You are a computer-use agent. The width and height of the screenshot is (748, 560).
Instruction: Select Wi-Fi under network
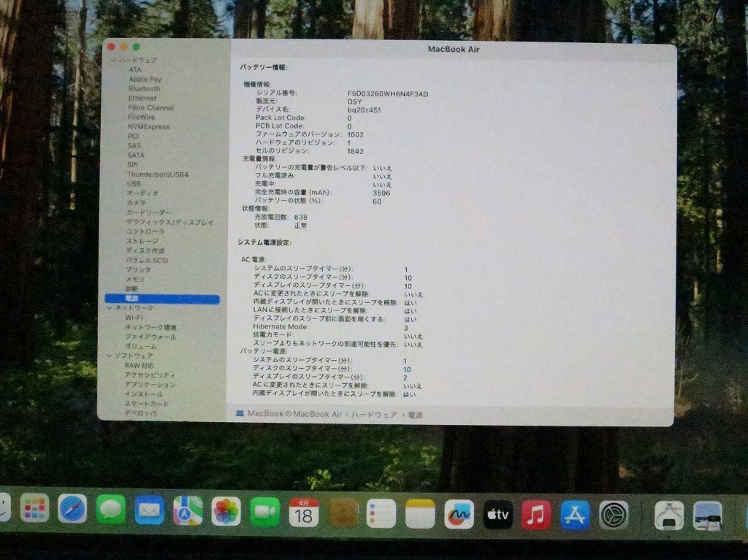point(134,318)
